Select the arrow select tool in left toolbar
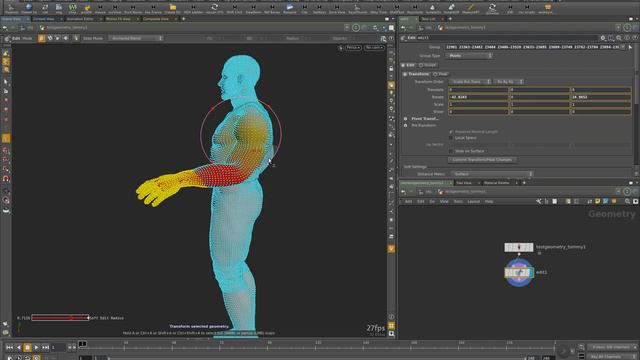The width and height of the screenshot is (640, 360). pyautogui.click(x=6, y=81)
